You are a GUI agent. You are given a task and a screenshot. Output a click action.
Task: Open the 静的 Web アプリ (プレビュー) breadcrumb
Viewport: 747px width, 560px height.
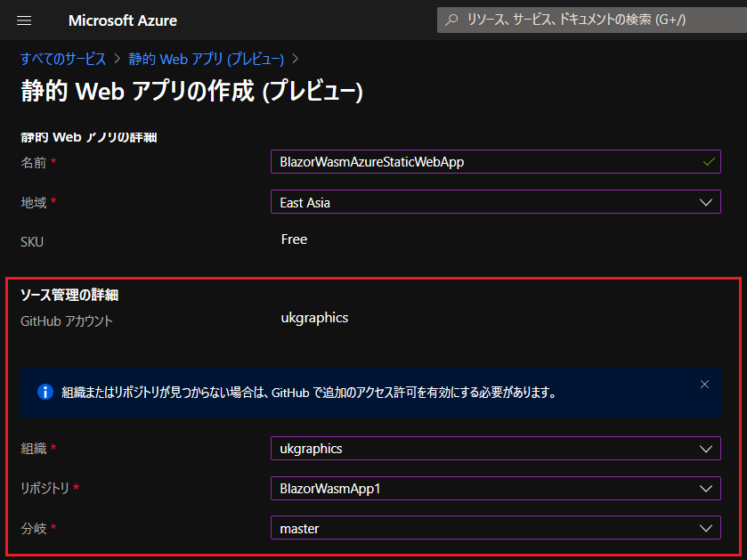tap(206, 59)
